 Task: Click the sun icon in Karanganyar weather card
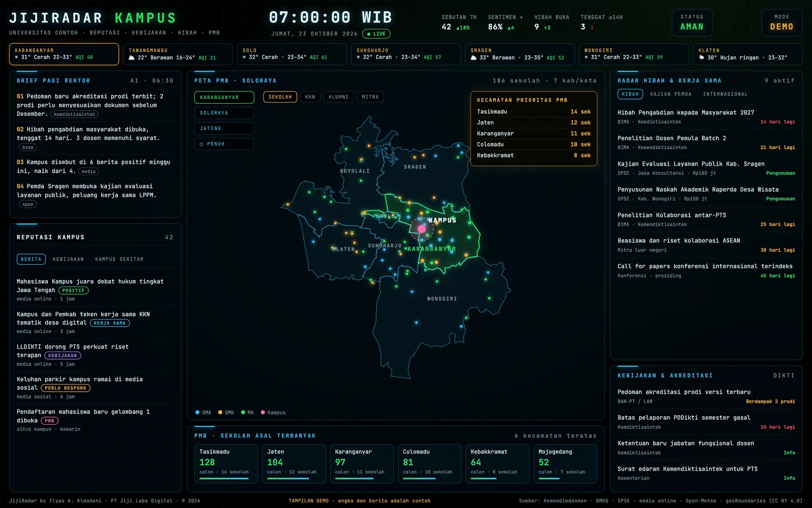click(x=17, y=57)
